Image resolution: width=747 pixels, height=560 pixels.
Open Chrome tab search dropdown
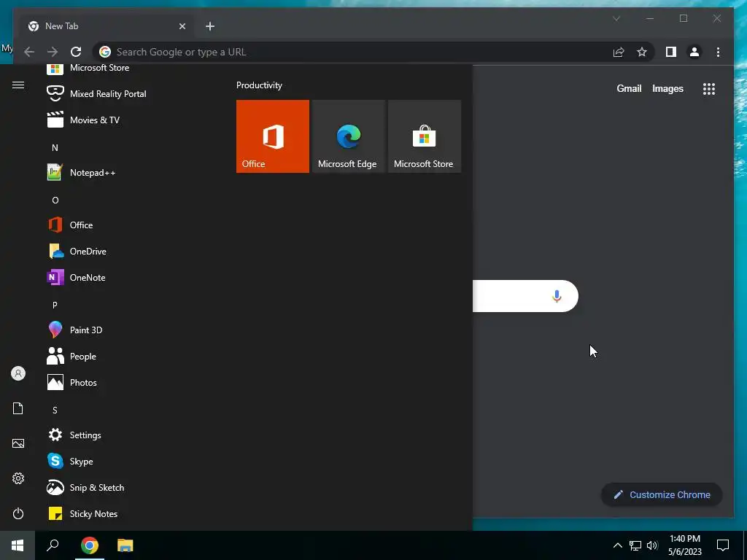[x=616, y=18]
